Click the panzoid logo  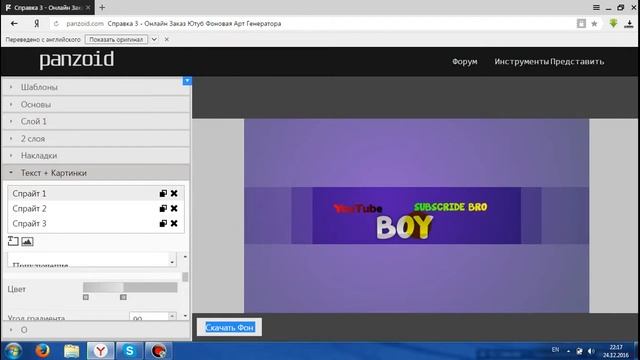(77, 60)
